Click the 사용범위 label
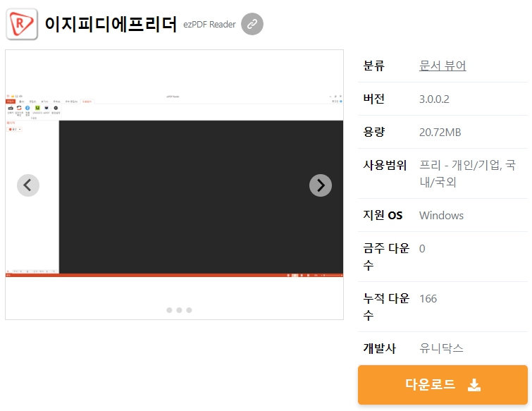 point(385,165)
